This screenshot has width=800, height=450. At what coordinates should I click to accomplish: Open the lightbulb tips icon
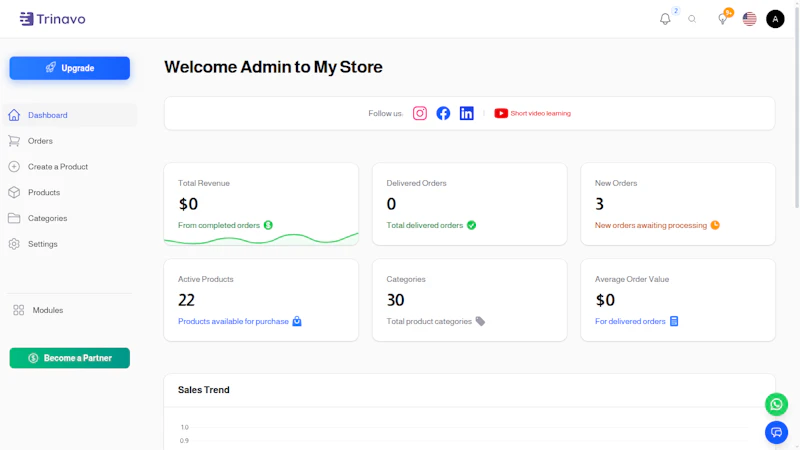[x=722, y=19]
